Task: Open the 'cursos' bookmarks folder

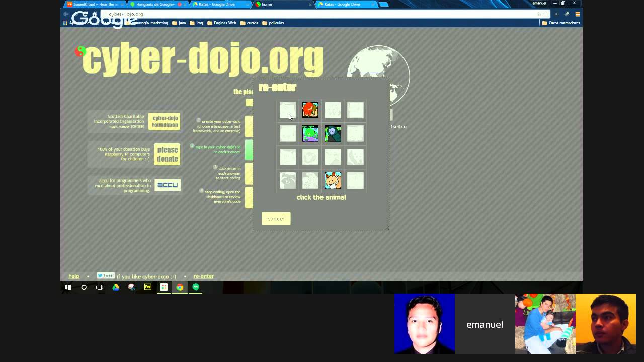Action: click(250, 23)
